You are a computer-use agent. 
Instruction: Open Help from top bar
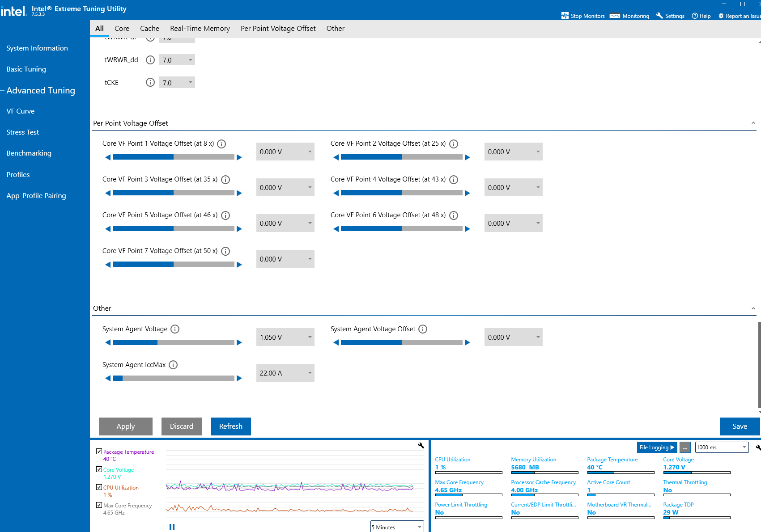[x=701, y=16]
